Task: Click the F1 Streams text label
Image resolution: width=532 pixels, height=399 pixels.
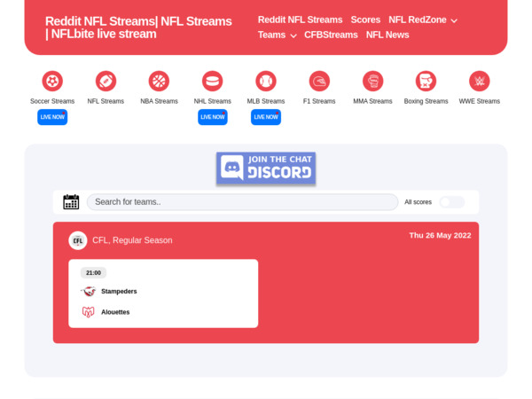Action: (319, 101)
